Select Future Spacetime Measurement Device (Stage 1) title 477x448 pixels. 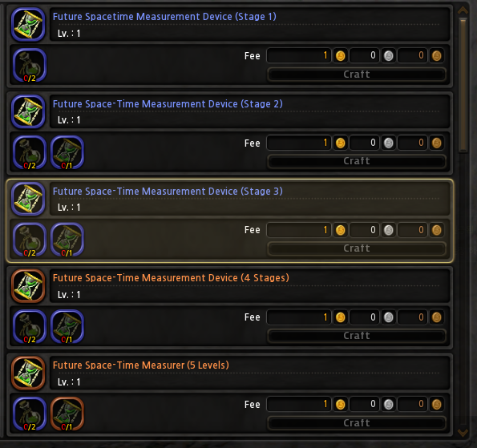point(164,16)
